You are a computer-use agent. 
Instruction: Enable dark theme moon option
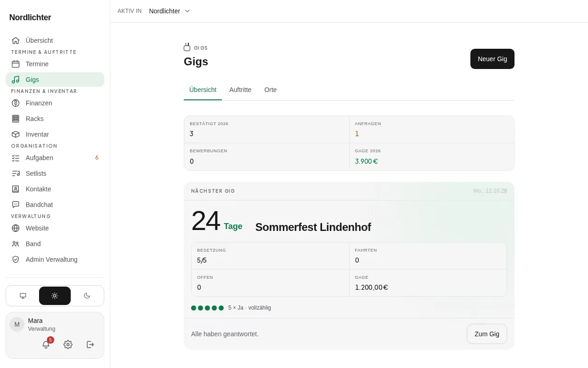pos(87,296)
